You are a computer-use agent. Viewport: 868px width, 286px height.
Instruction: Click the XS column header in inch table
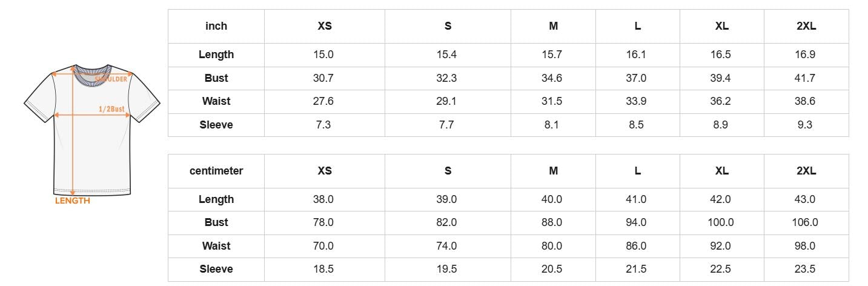coord(325,26)
